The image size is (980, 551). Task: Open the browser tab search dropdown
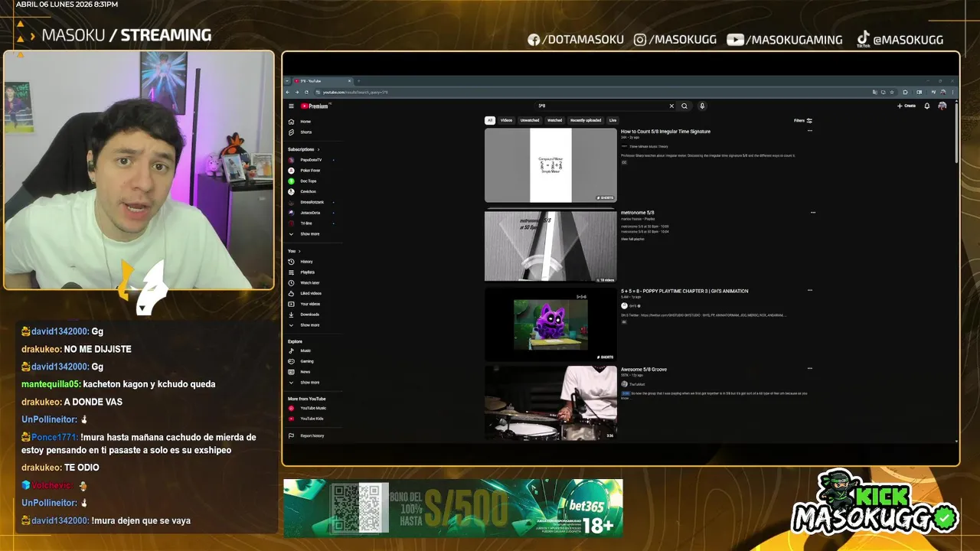click(x=287, y=81)
